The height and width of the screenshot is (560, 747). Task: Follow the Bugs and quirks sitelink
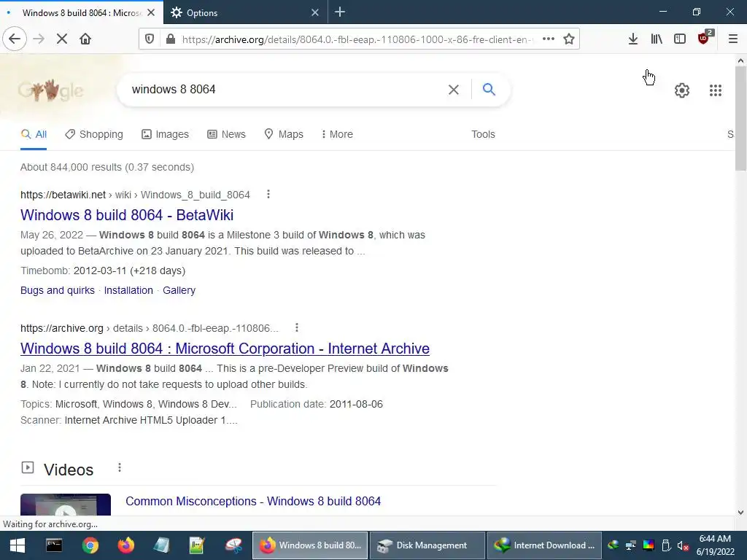[57, 290]
